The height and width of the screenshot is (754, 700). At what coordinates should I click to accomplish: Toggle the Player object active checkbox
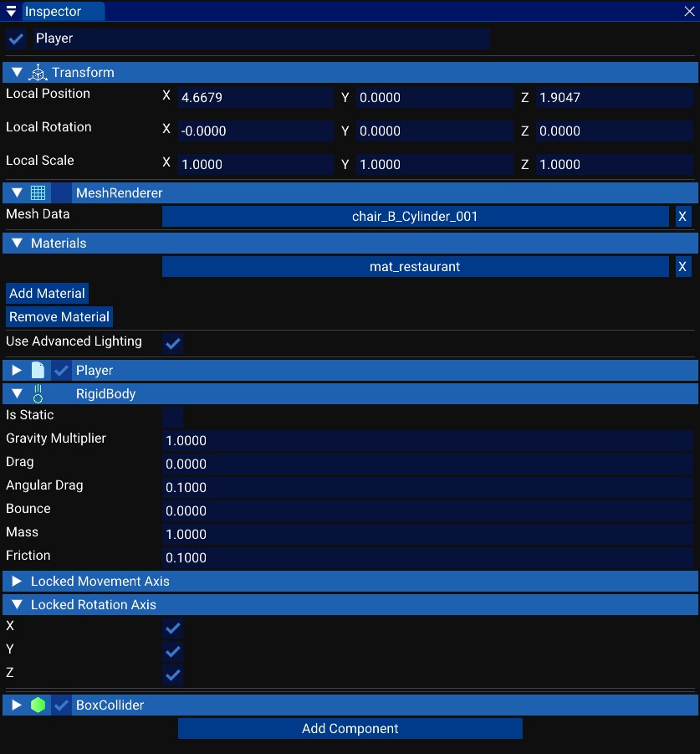[x=17, y=39]
